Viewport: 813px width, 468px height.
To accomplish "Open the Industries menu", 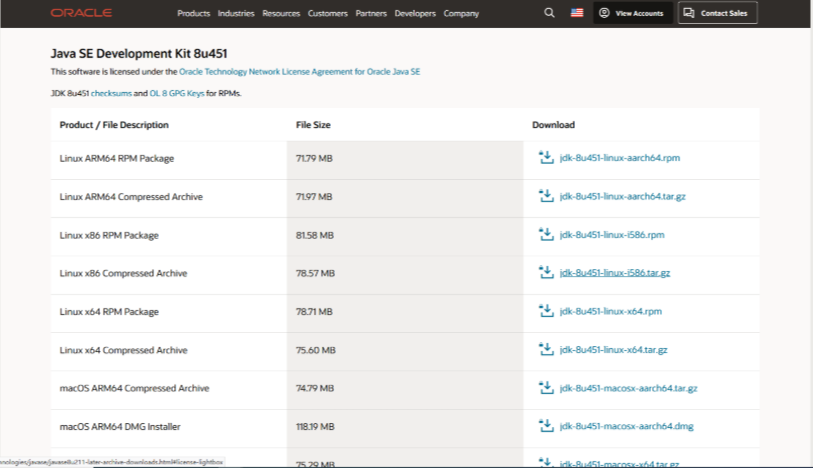I will [x=236, y=13].
